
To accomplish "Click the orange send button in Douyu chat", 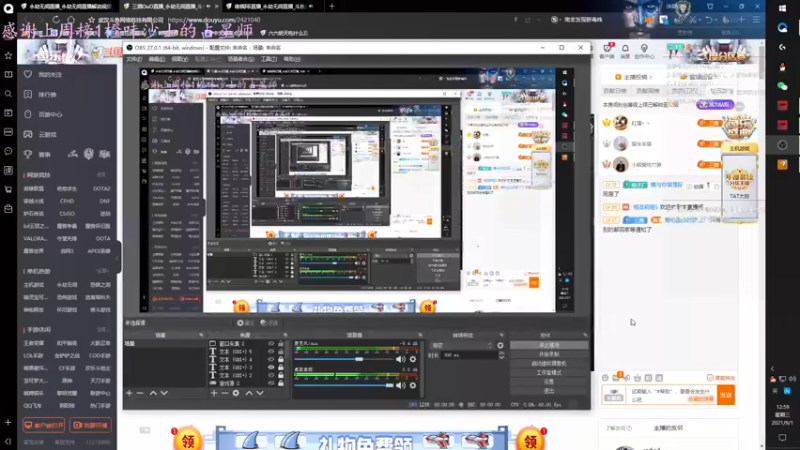I will click(726, 395).
